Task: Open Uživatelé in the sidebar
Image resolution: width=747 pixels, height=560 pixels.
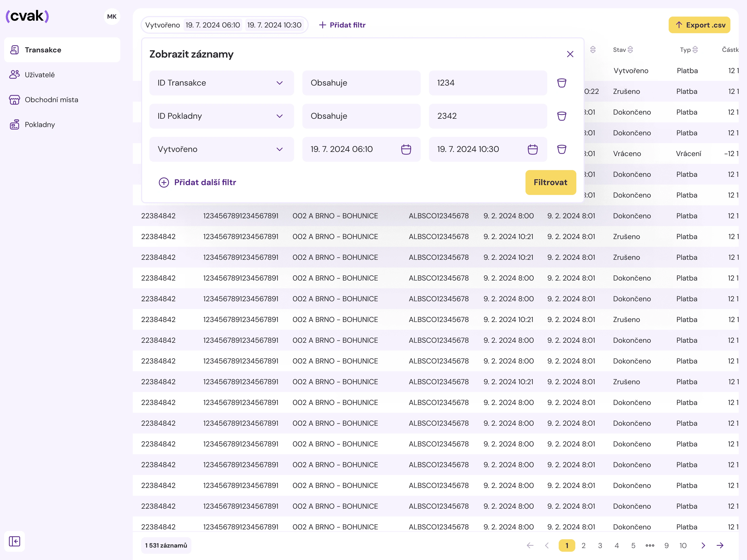Action: click(39, 75)
